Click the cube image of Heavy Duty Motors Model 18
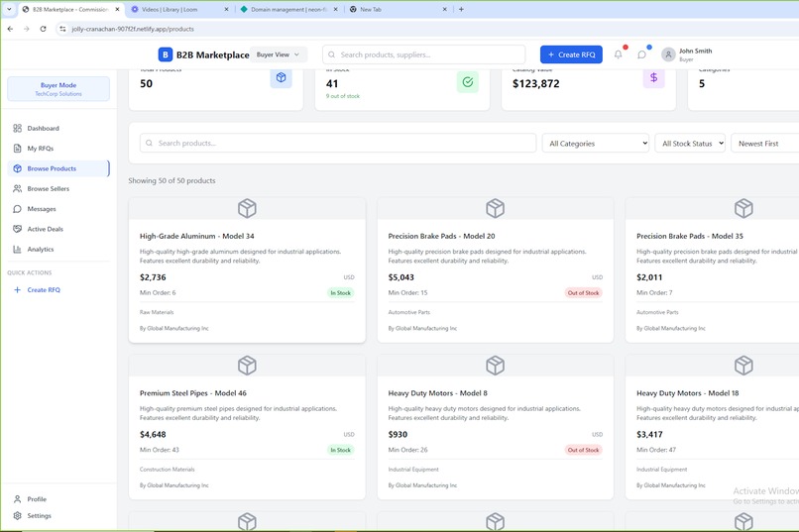The image size is (799, 532). pyautogui.click(x=743, y=366)
